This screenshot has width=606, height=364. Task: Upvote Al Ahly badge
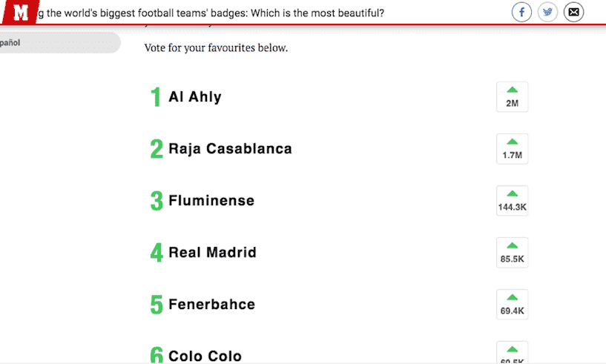click(x=512, y=96)
